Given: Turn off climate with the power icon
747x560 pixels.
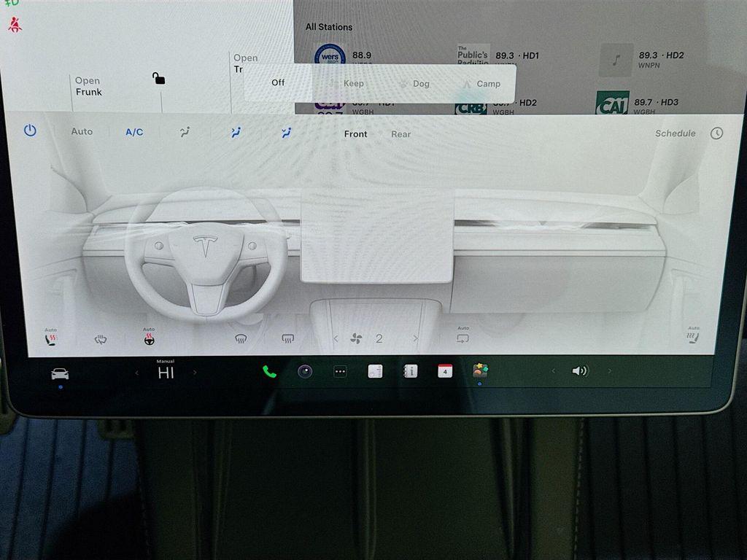Looking at the screenshot, I should click(x=30, y=131).
